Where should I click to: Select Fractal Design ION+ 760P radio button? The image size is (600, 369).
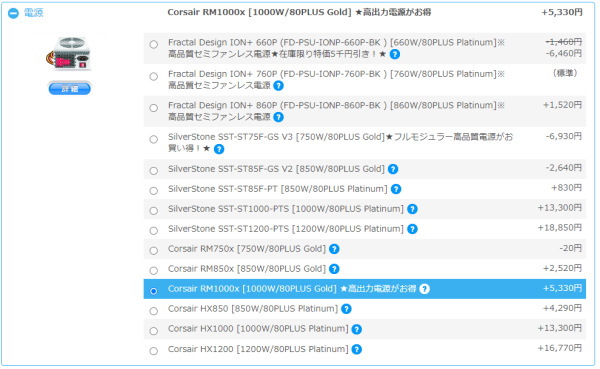154,77
